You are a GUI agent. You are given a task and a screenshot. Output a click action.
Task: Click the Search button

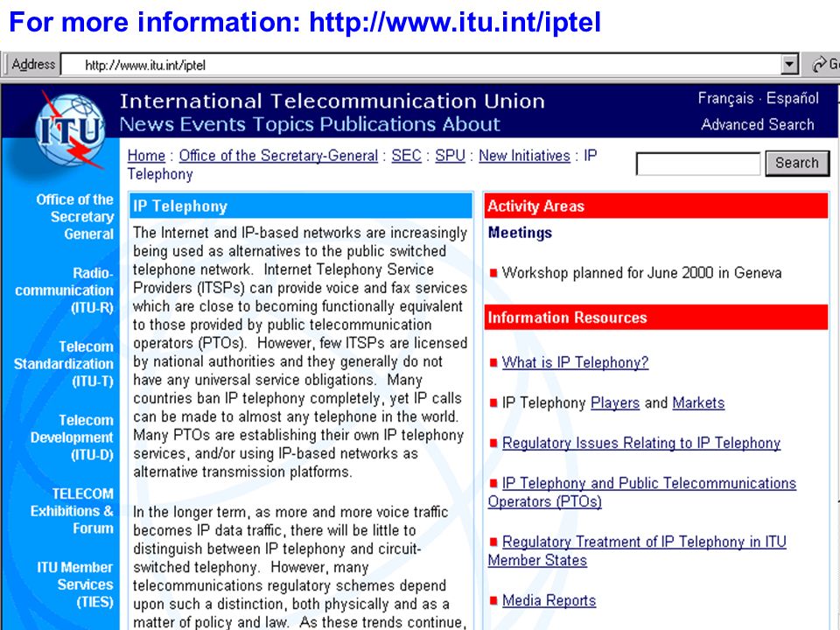pos(797,163)
